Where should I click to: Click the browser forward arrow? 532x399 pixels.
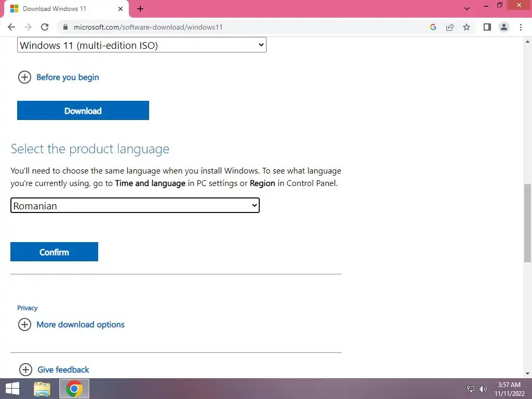pyautogui.click(x=28, y=27)
